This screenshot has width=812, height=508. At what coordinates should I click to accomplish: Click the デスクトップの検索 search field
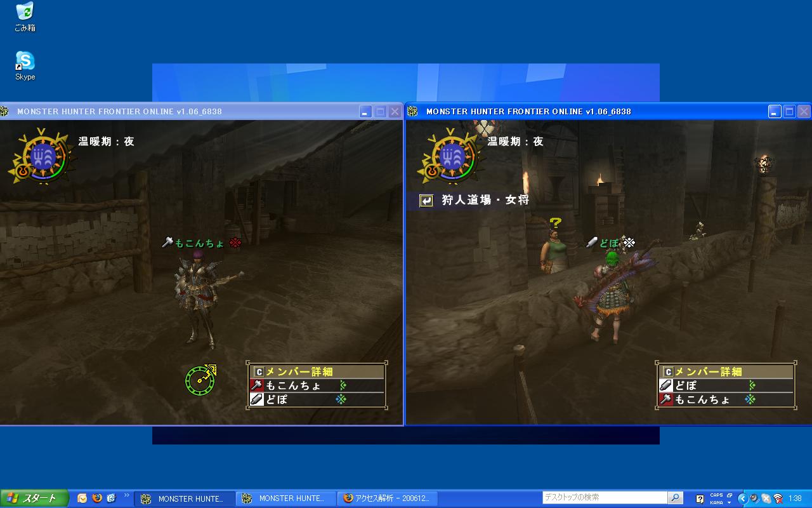605,498
